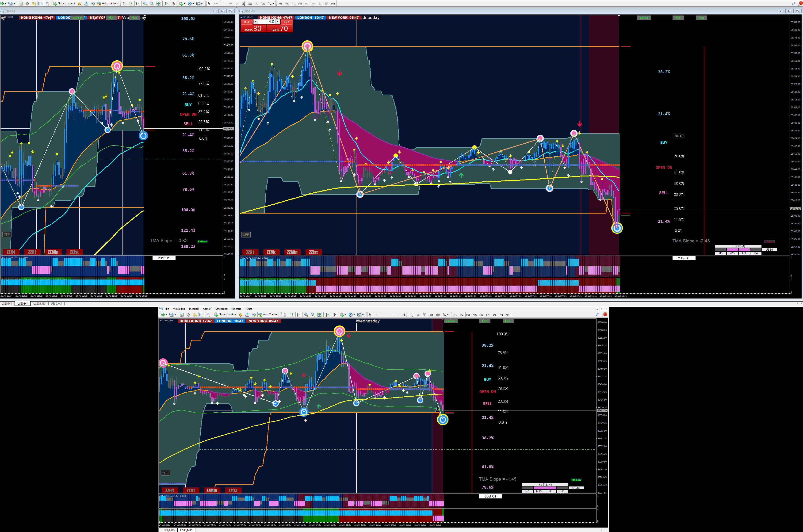Tile windows icon in lower window toolbar

coord(319,315)
